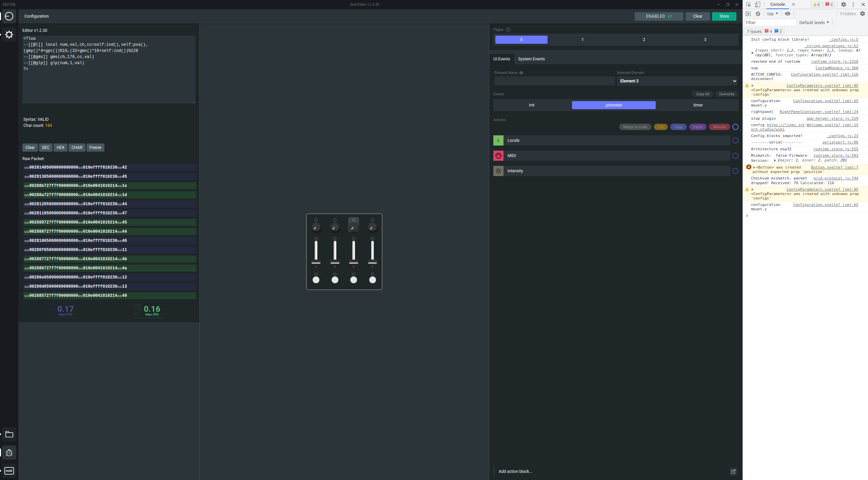Clear the console with the ban icon
This screenshot has width=868, height=480.
coord(758,14)
